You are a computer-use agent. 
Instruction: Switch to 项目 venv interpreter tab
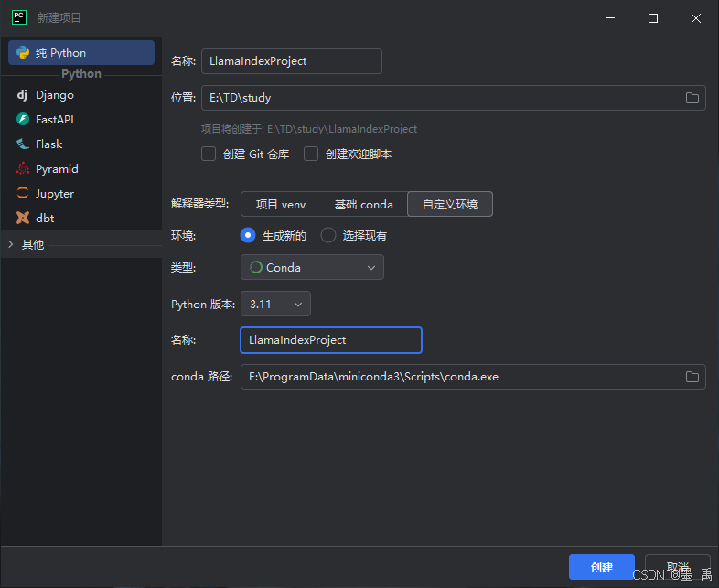tap(281, 205)
